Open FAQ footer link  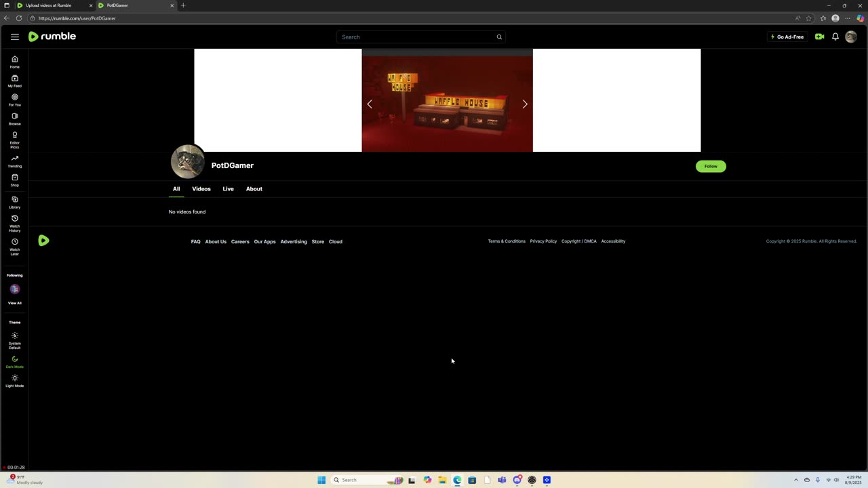(x=195, y=241)
